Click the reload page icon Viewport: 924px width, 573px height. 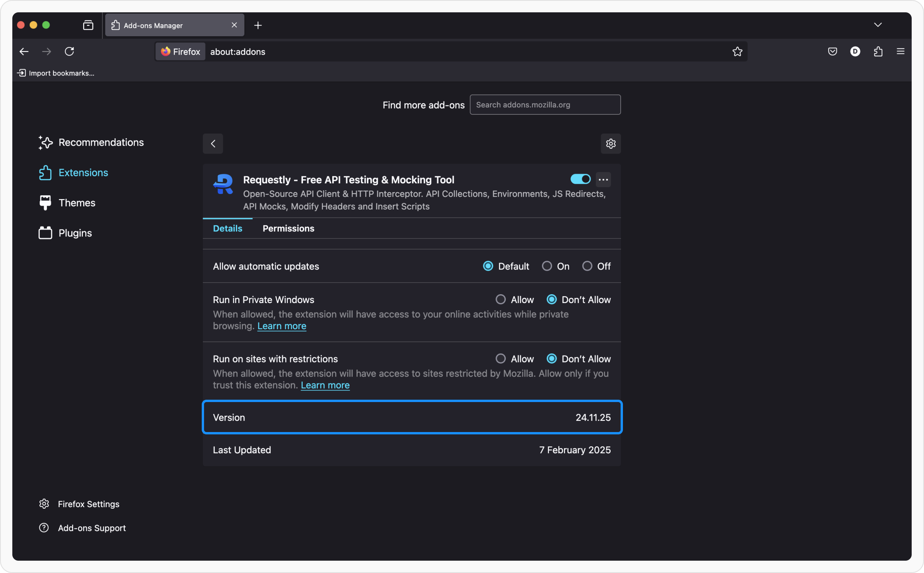[69, 51]
